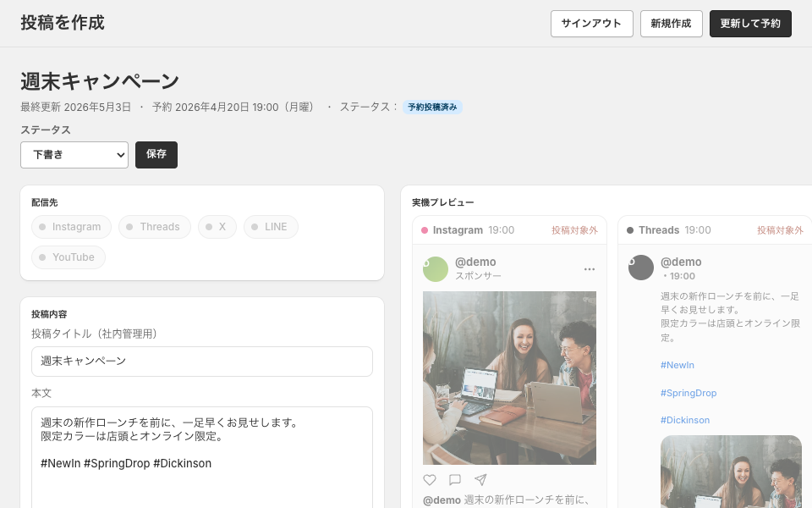Click the #Dickinson hashtag in Threads preview

coord(684,420)
